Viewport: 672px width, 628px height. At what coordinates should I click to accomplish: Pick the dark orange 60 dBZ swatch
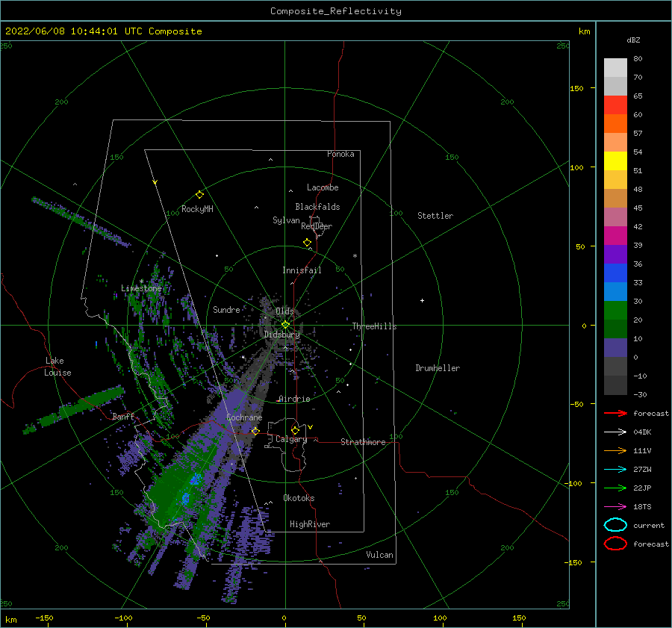pos(615,123)
